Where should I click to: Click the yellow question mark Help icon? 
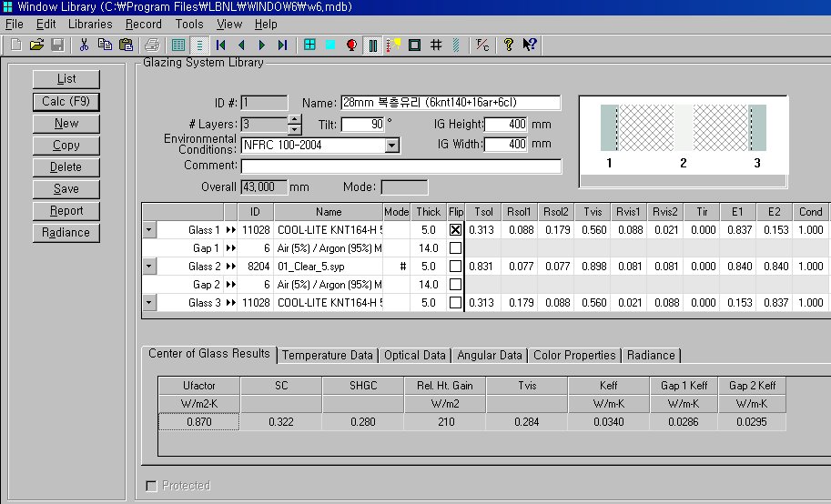(509, 45)
